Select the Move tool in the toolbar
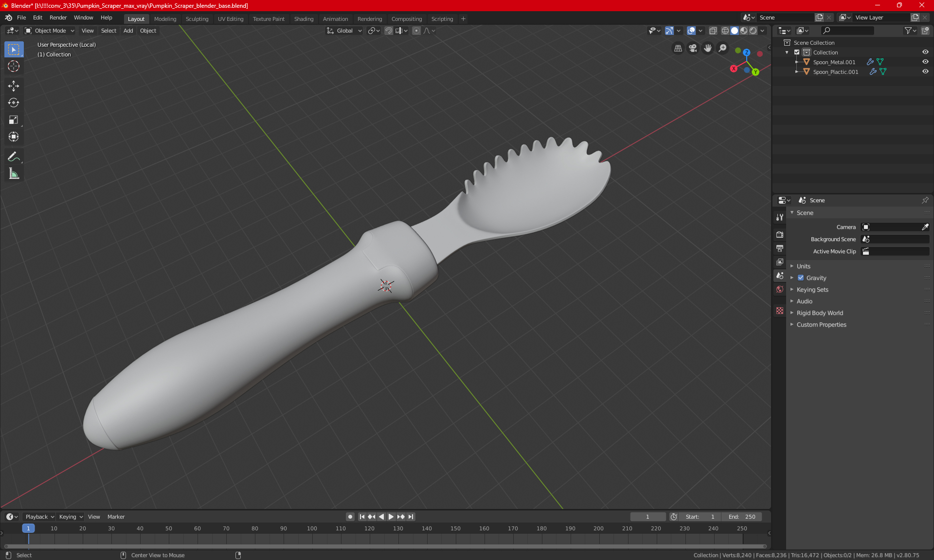 (14, 86)
